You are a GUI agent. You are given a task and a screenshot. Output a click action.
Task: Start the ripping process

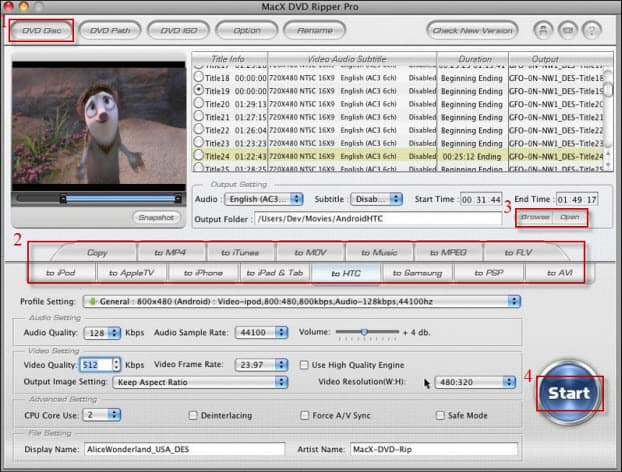[x=568, y=393]
